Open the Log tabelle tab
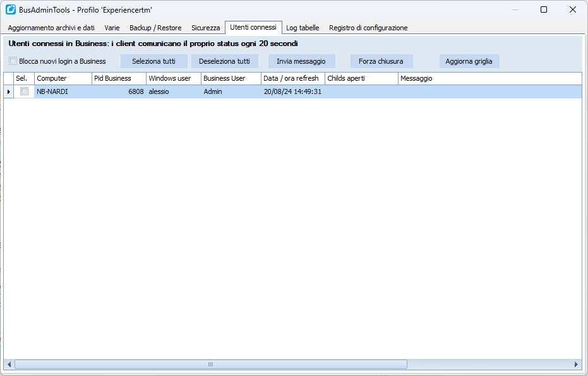The image size is (588, 376). pos(303,28)
